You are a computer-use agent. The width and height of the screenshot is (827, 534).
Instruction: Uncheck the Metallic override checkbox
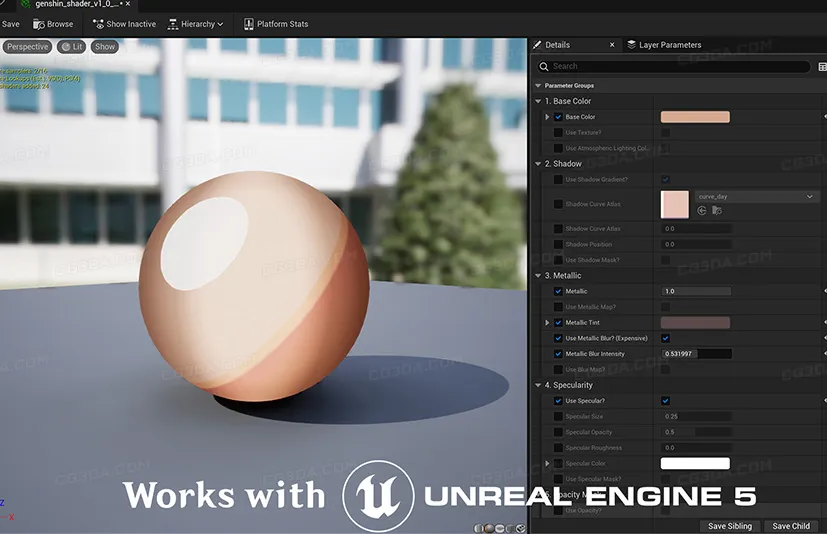coord(558,291)
